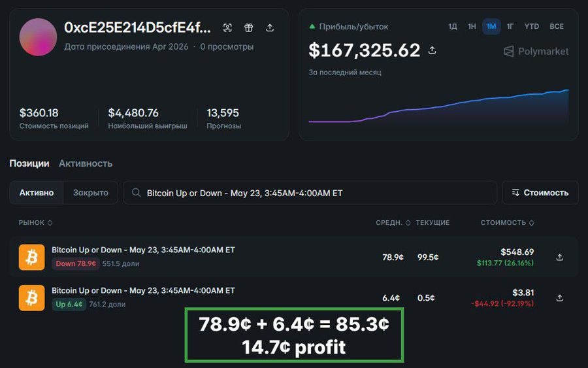Click Дата присоединения Apr 2026 text

126,46
